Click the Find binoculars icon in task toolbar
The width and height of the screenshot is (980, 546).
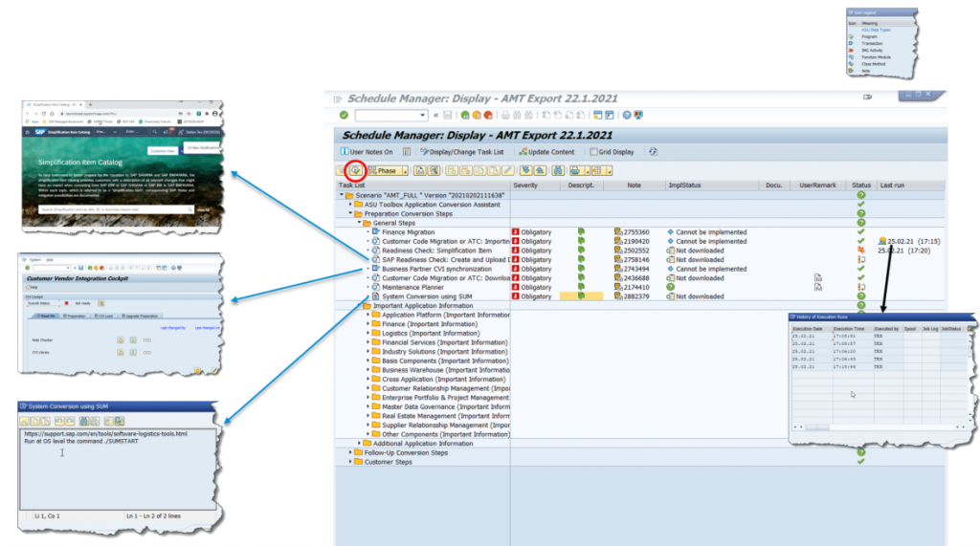coord(558,170)
